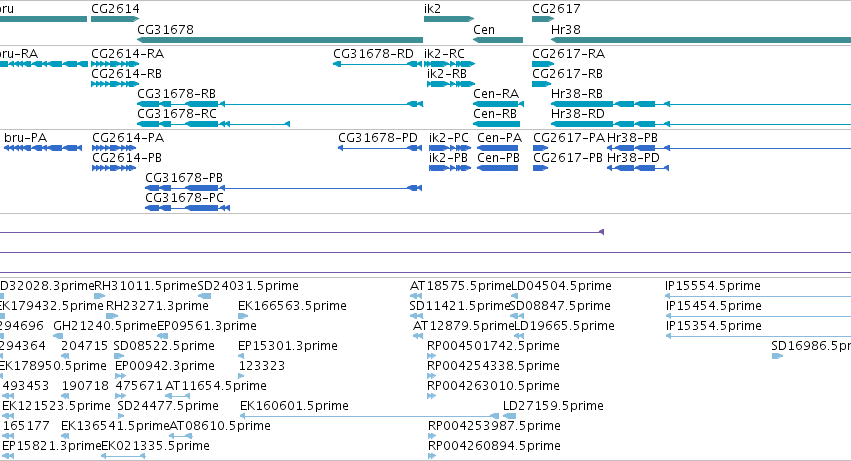Screen dimensions: 851x461
Task: Click the IP15354.5prime EST label
Action: coord(714,326)
